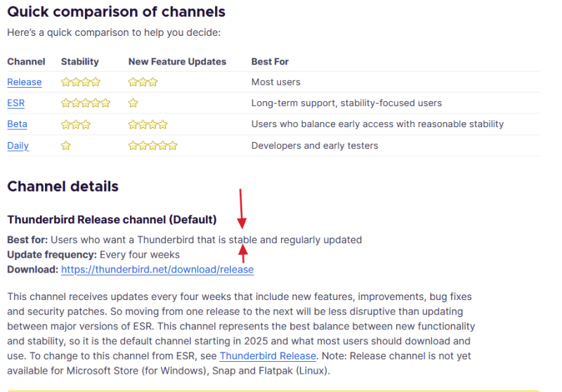This screenshot has height=392, width=562.
Task: Click the "Best For" column header
Action: (x=270, y=62)
